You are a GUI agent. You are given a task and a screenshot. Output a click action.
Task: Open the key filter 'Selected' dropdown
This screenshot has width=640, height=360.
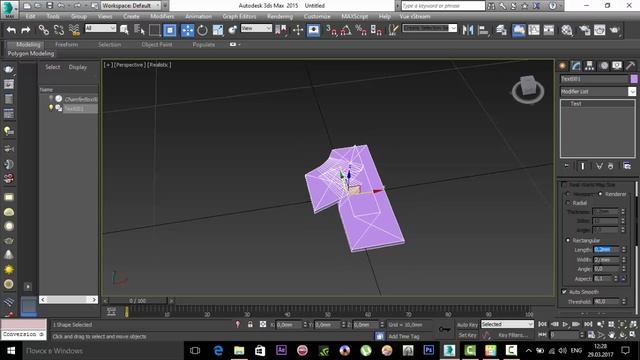tap(507, 324)
